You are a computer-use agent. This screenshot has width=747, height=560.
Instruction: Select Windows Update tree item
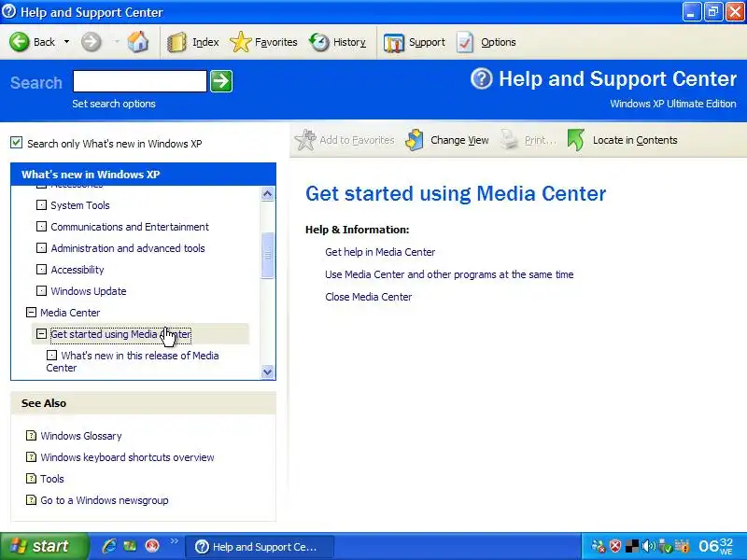click(x=88, y=291)
